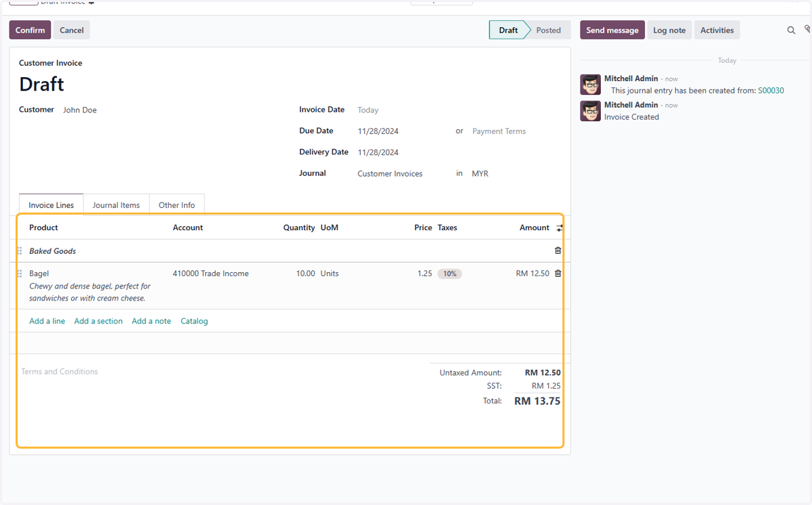The height and width of the screenshot is (505, 812).
Task: Click the Taxes column header
Action: (447, 227)
